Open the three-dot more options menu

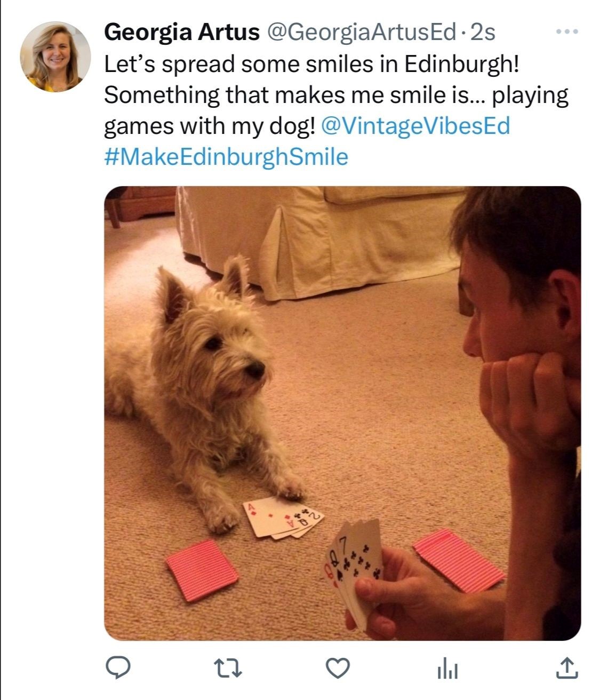[x=567, y=33]
